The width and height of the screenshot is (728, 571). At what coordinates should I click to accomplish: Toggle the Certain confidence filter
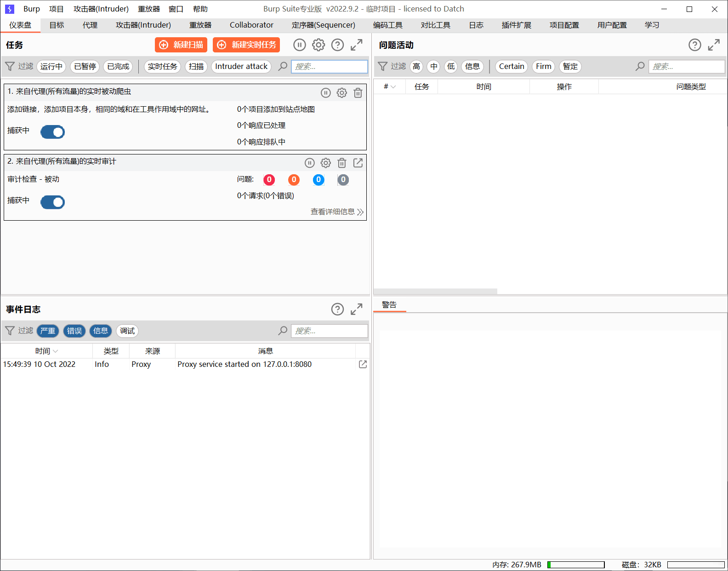click(512, 67)
